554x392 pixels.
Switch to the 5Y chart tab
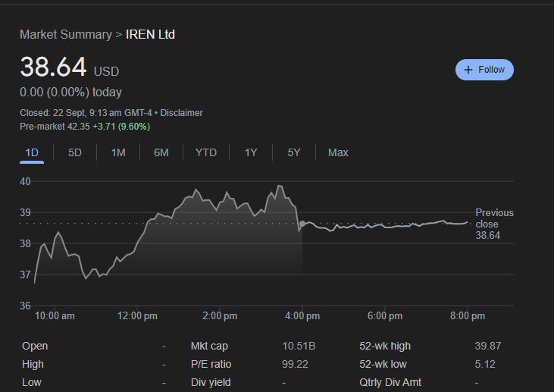294,152
